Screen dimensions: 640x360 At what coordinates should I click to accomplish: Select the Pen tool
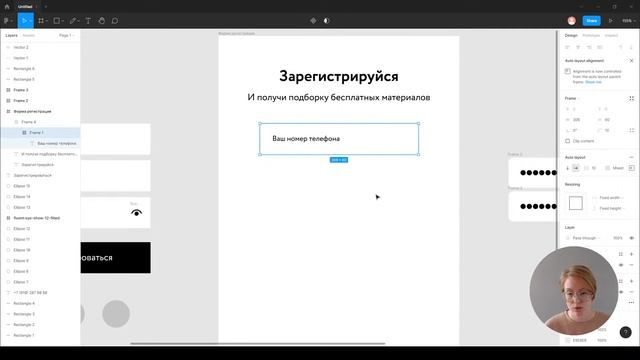(73, 20)
